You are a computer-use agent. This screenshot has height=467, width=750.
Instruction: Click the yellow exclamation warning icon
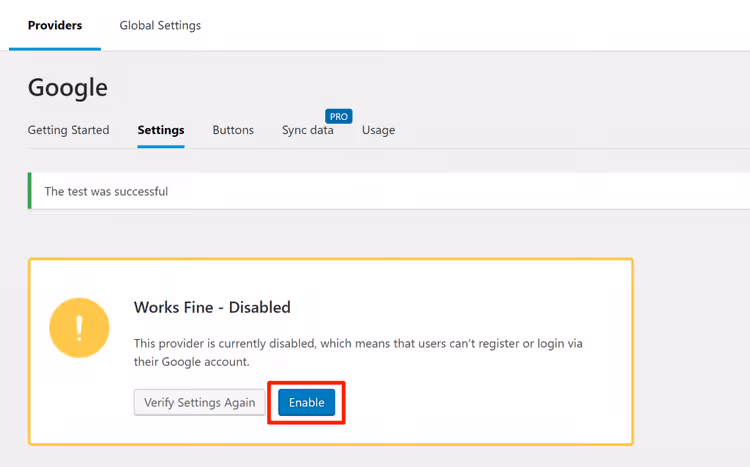click(79, 328)
